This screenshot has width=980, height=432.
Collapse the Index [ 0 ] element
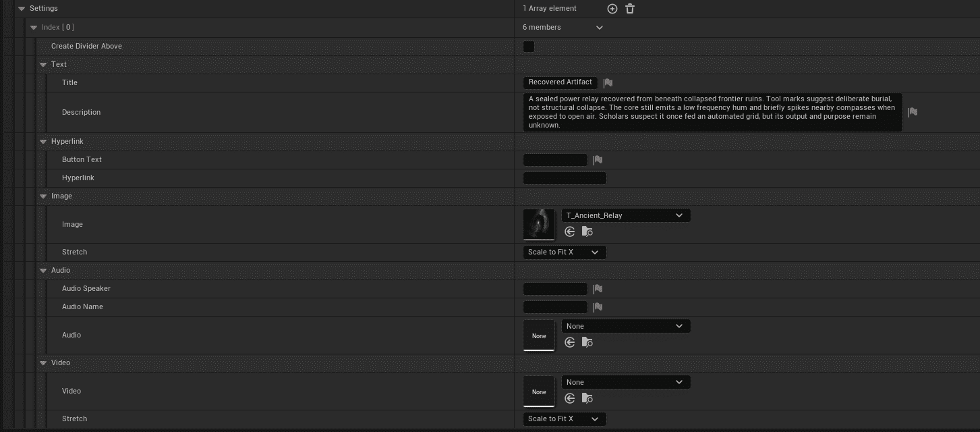click(34, 28)
